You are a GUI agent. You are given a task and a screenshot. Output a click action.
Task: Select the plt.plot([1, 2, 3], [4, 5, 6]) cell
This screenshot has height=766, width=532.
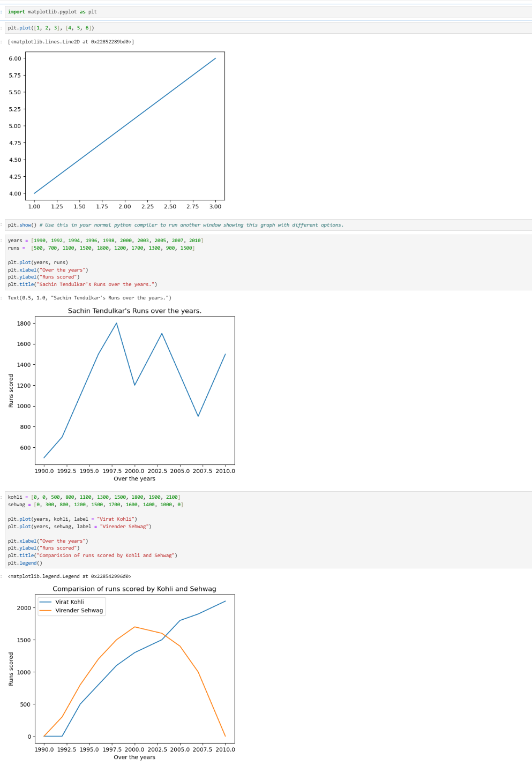pos(51,28)
